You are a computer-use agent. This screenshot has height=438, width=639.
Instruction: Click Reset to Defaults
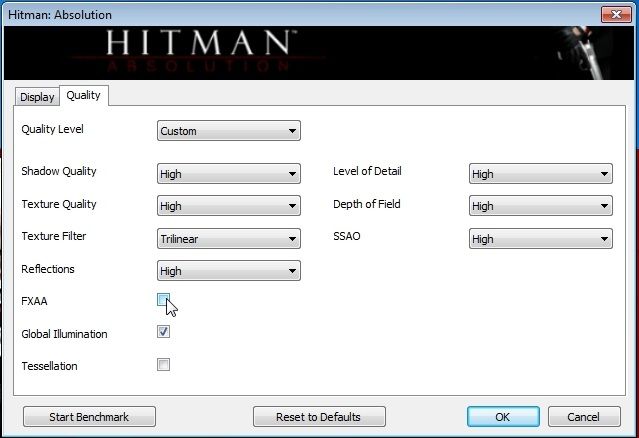[x=319, y=417]
